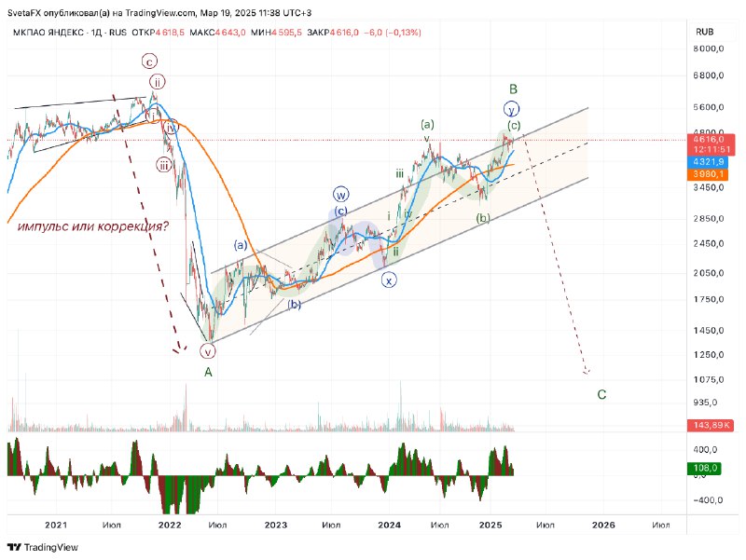
Task: Select the circled v wave label above A
Action: pyautogui.click(x=208, y=351)
